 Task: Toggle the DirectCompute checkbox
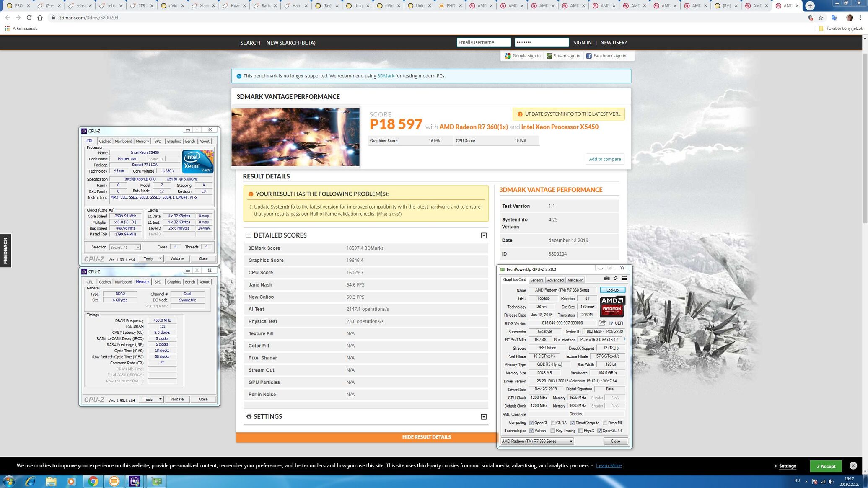coord(573,423)
